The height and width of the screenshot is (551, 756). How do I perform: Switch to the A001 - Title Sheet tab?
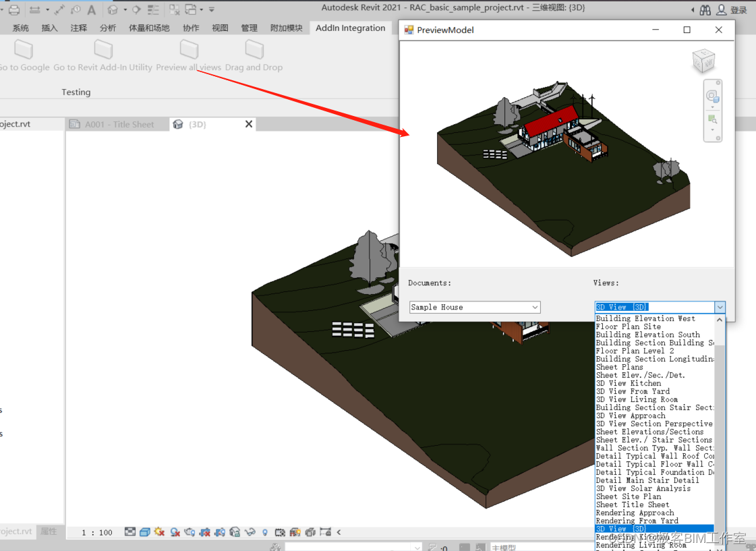pyautogui.click(x=118, y=124)
